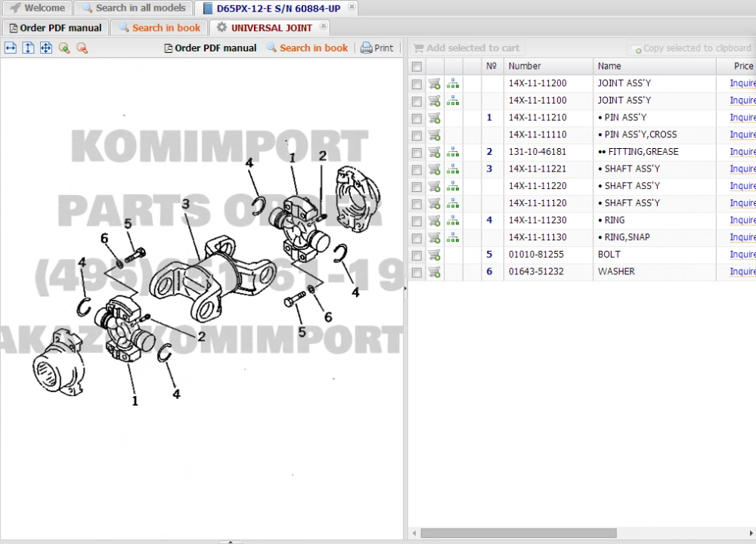Click Inquire link for WASHER row

pyautogui.click(x=742, y=272)
